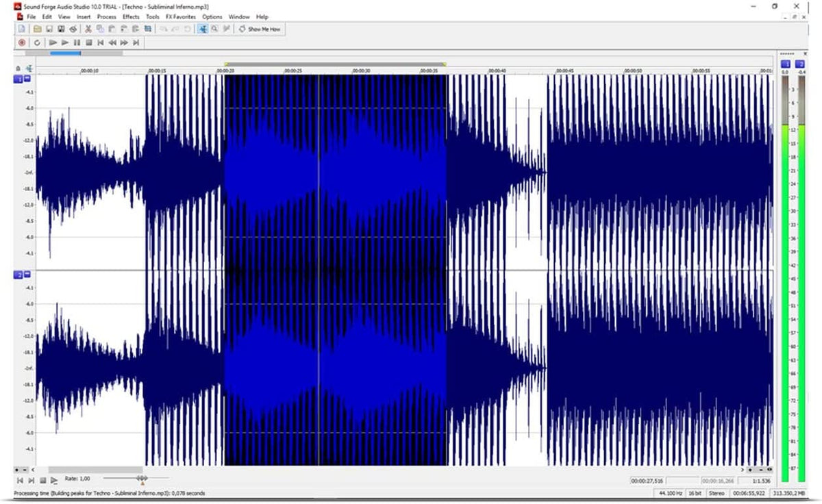822x504 pixels.
Task: Click Stop in the transport toolbar
Action: pyautogui.click(x=89, y=42)
